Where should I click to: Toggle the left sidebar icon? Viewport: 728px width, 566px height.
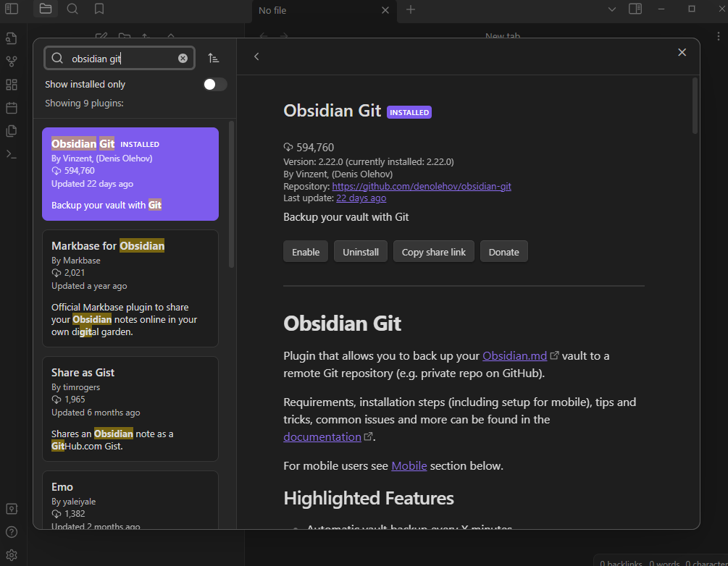pos(11,9)
